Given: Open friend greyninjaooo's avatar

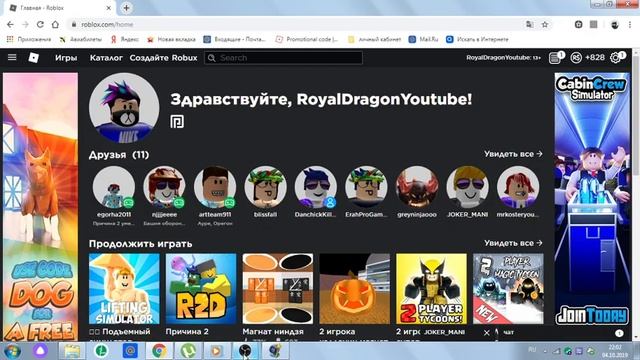Looking at the screenshot, I should (417, 187).
